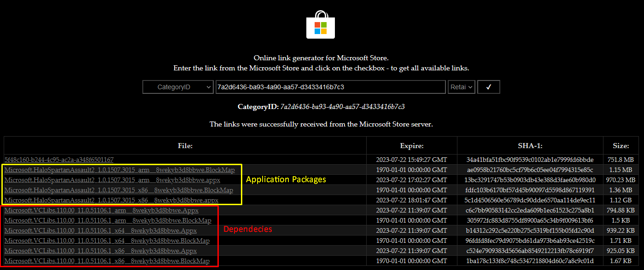644x270 pixels.
Task: Click the checkmark button to get links
Action: (x=489, y=87)
